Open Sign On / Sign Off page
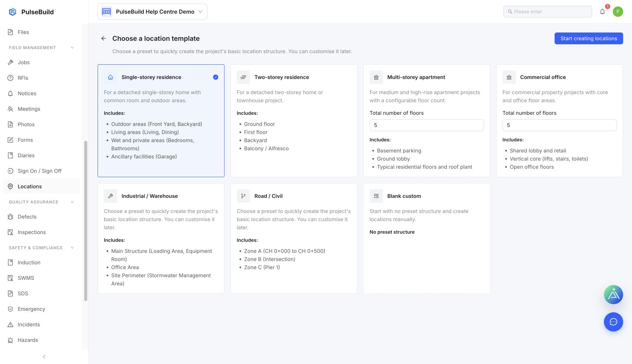 [41, 171]
